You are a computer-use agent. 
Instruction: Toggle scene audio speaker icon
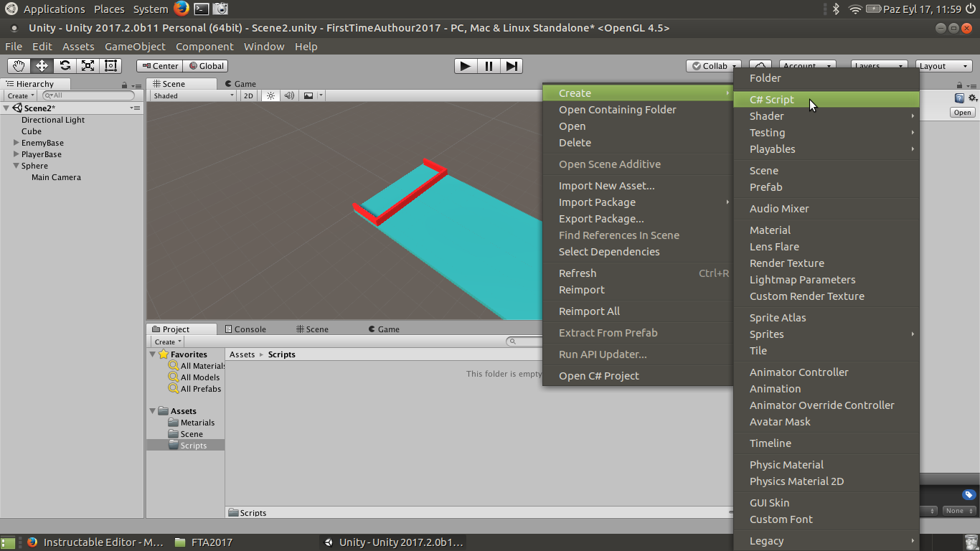[x=289, y=95]
